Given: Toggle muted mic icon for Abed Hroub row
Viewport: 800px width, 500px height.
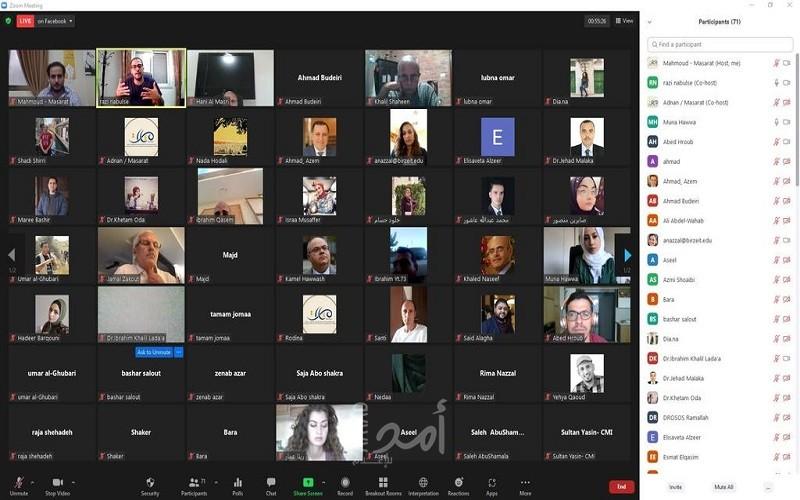Looking at the screenshot, I should tap(776, 142).
